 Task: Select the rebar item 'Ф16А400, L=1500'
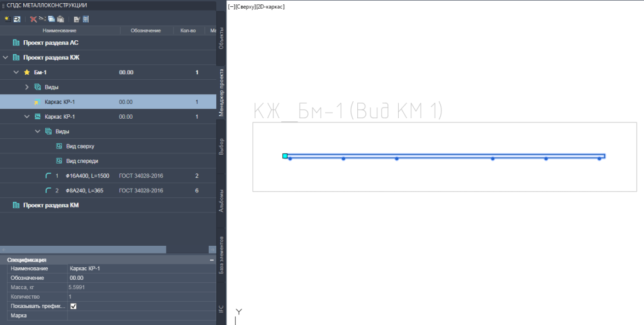click(88, 175)
